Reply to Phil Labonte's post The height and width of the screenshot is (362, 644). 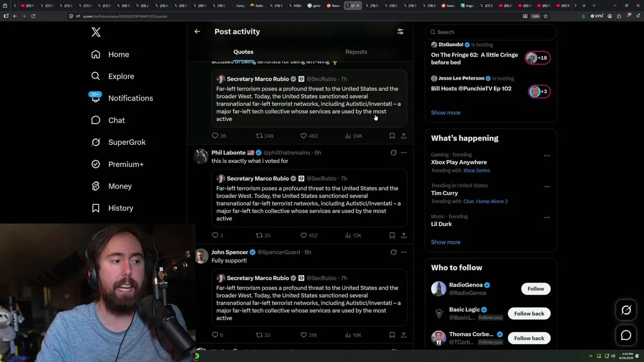pyautogui.click(x=218, y=235)
